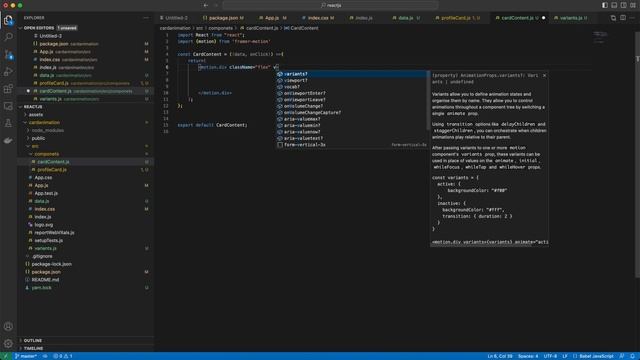This screenshot has width=640, height=360.
Task: Select the form-vertical-3x snippet suggestion
Action: (x=352, y=144)
